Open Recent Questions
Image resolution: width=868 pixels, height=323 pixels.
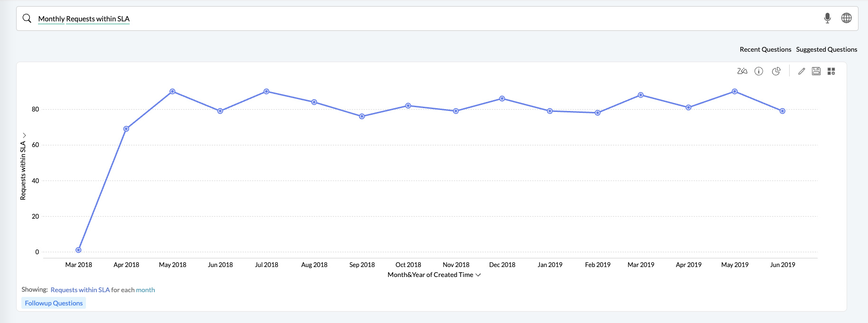tap(765, 49)
